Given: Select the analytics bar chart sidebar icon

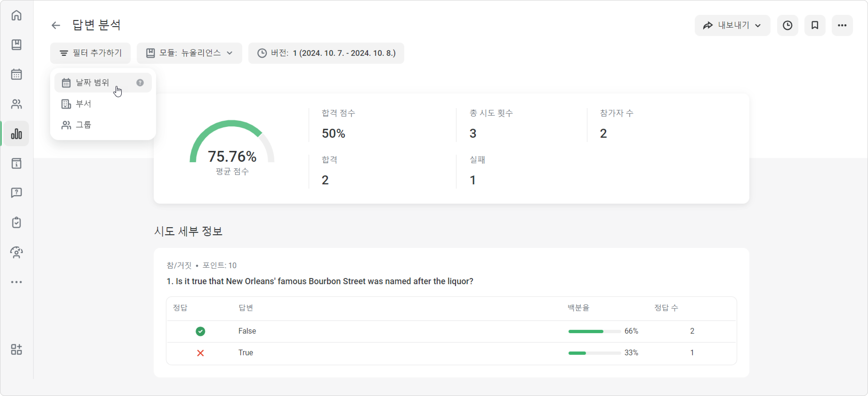Looking at the screenshot, I should [x=16, y=134].
